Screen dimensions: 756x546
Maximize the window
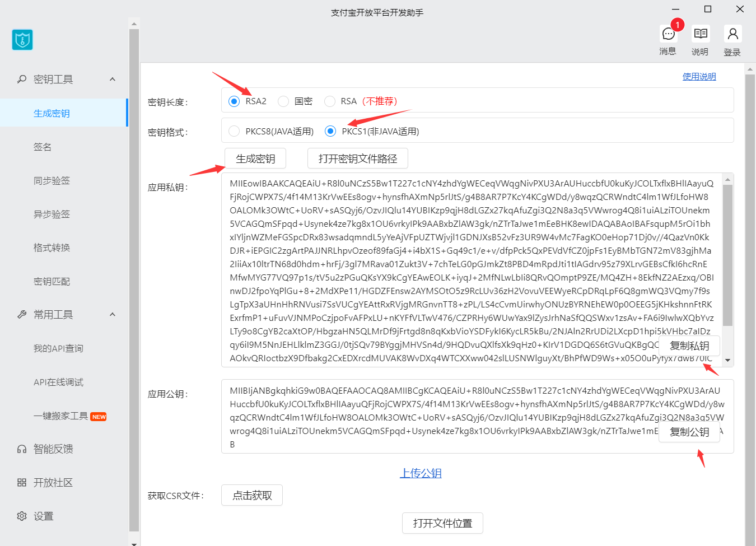coord(708,9)
